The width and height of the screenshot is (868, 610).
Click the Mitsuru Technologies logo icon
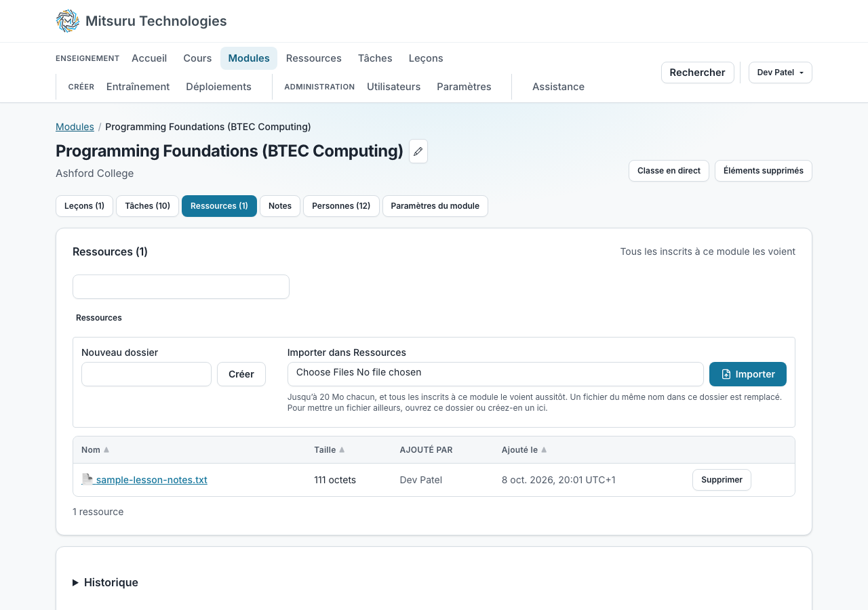click(x=68, y=21)
